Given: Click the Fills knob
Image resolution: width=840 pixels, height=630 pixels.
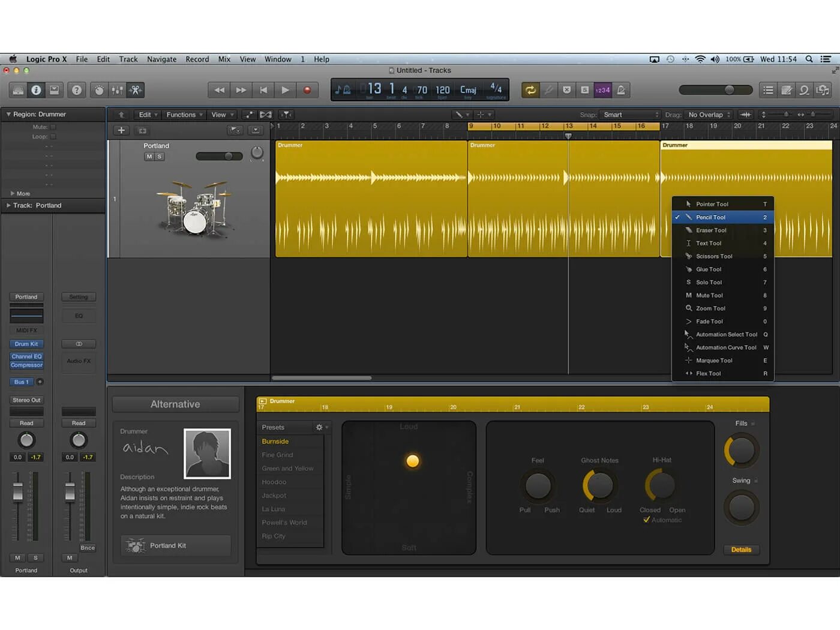Looking at the screenshot, I should (x=742, y=451).
